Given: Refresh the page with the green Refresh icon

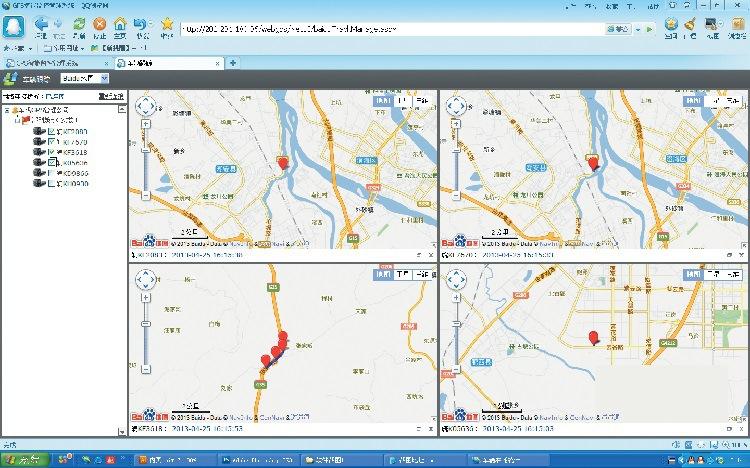Looking at the screenshot, I should 79,24.
